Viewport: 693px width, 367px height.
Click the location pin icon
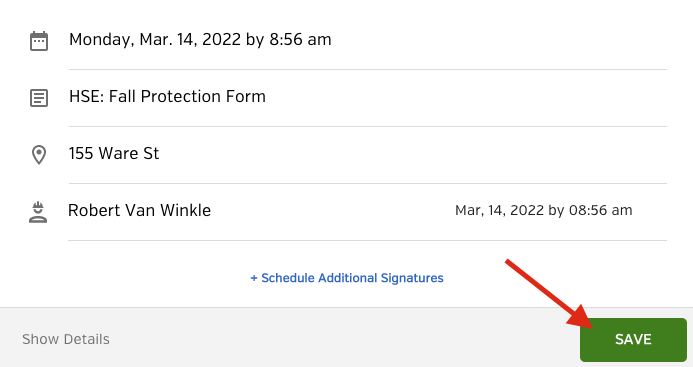[x=39, y=155]
